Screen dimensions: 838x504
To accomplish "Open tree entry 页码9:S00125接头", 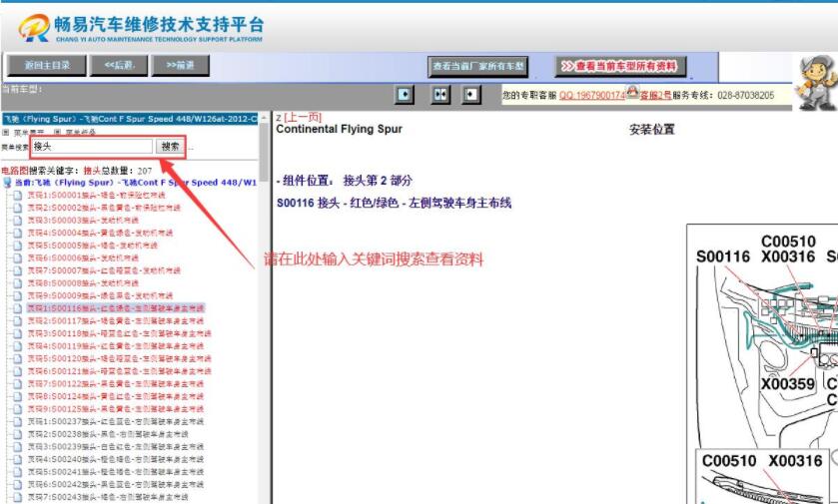I will point(116,409).
